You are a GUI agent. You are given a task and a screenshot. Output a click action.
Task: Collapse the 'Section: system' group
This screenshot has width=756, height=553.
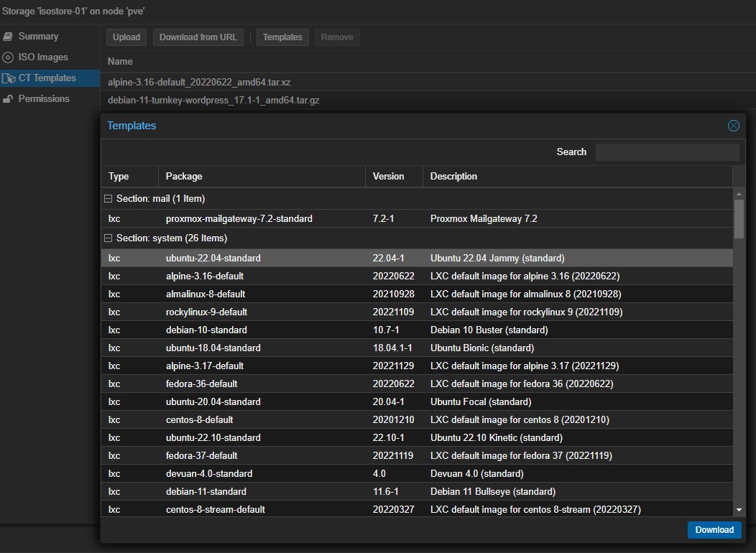108,238
